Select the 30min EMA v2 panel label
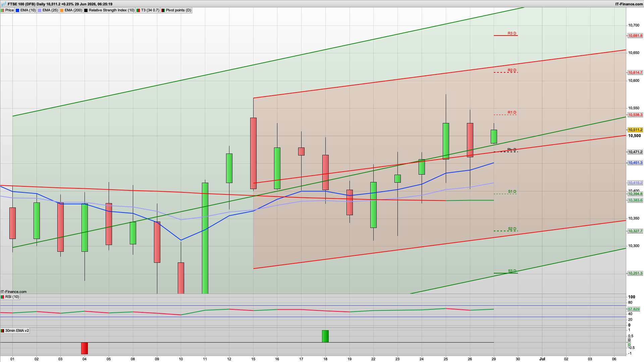This screenshot has height=362, width=644. [x=17, y=331]
